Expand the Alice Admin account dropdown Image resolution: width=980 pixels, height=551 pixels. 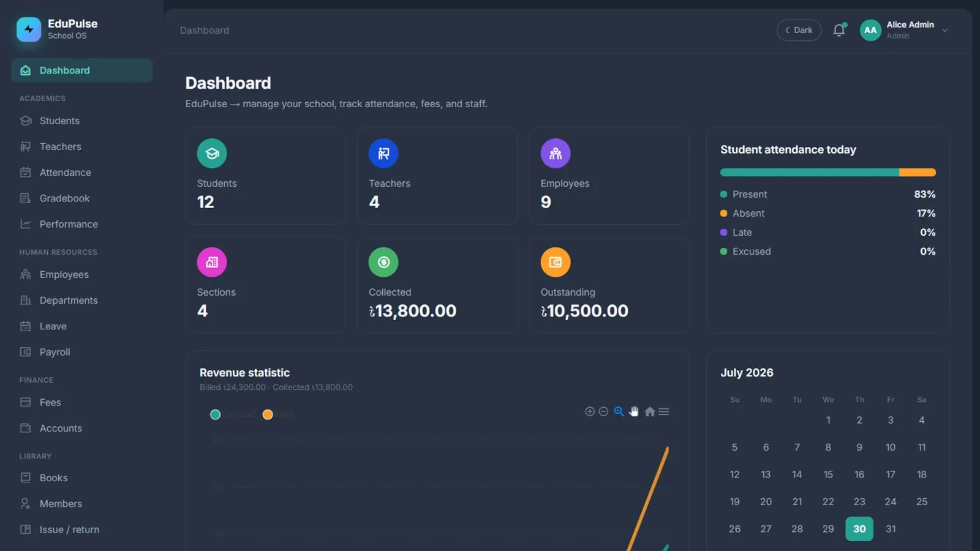point(945,31)
